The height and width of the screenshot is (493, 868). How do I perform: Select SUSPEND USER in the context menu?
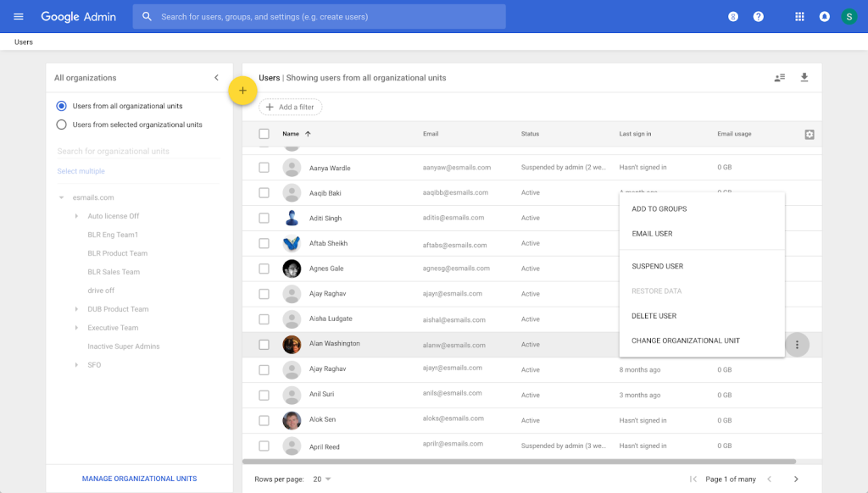tap(657, 265)
